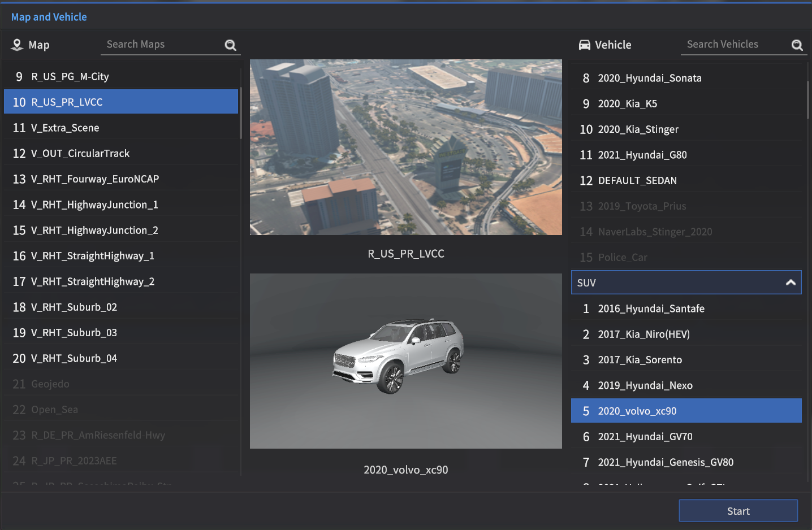Click the car icon beside Vehicle
812x530 pixels.
pyautogui.click(x=584, y=45)
